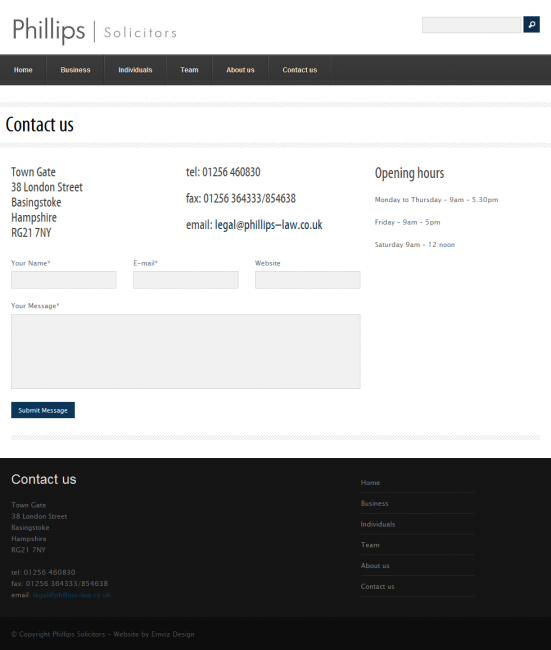
Task: Focus the Your Name input field
Action: coord(64,280)
